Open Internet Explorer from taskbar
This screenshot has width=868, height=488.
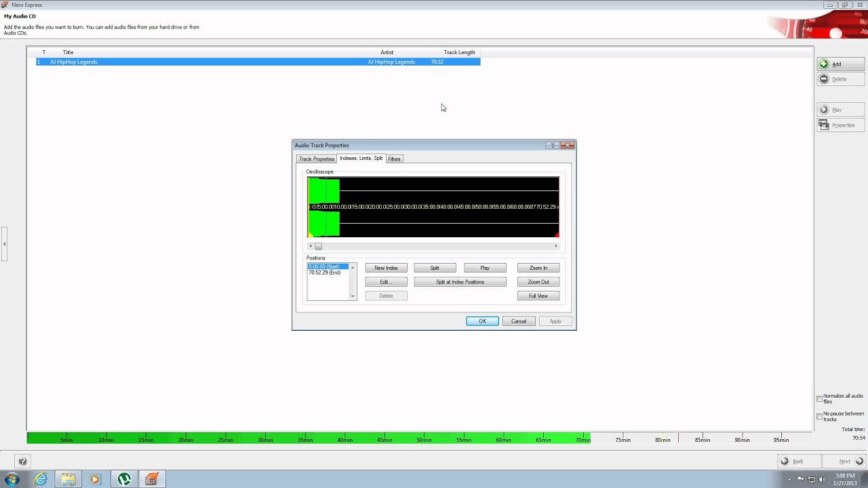[x=41, y=479]
